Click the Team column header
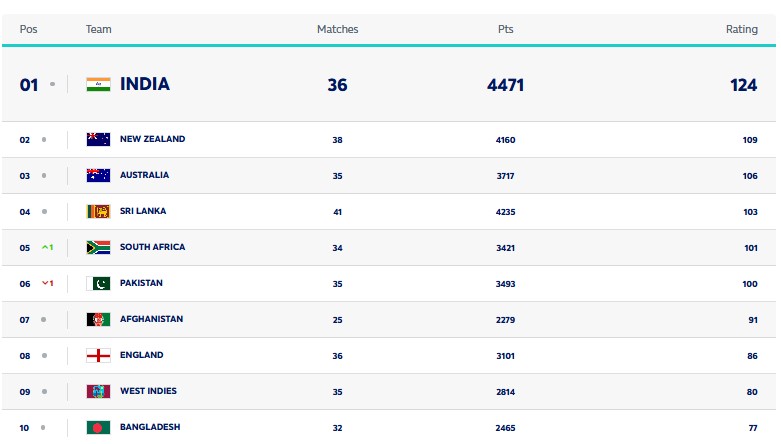781x444 pixels. (98, 30)
